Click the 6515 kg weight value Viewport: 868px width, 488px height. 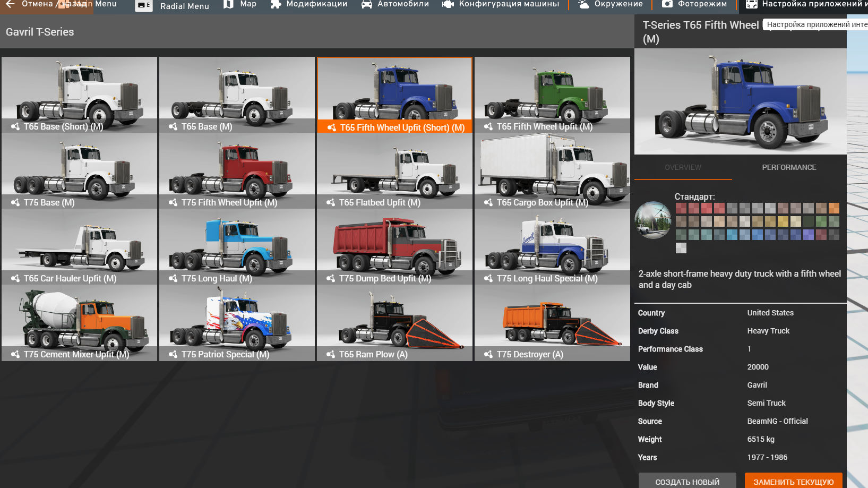[x=761, y=439]
